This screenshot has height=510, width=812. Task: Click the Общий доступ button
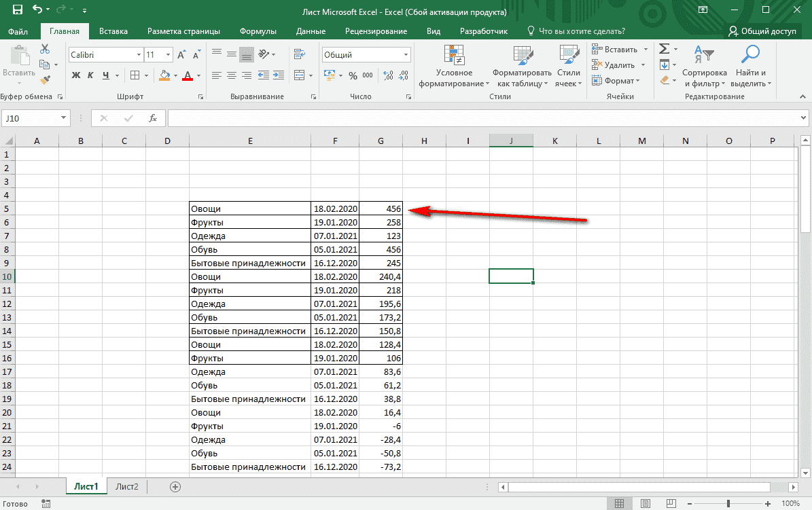point(764,31)
